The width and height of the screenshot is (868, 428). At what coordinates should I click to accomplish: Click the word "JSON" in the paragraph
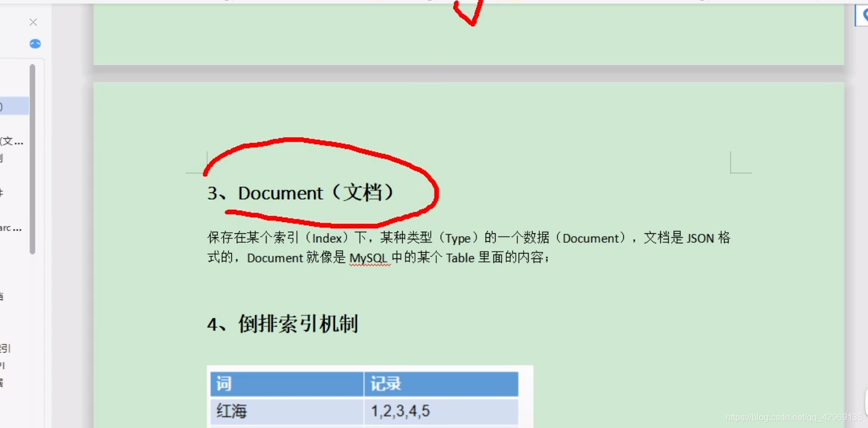click(x=700, y=238)
